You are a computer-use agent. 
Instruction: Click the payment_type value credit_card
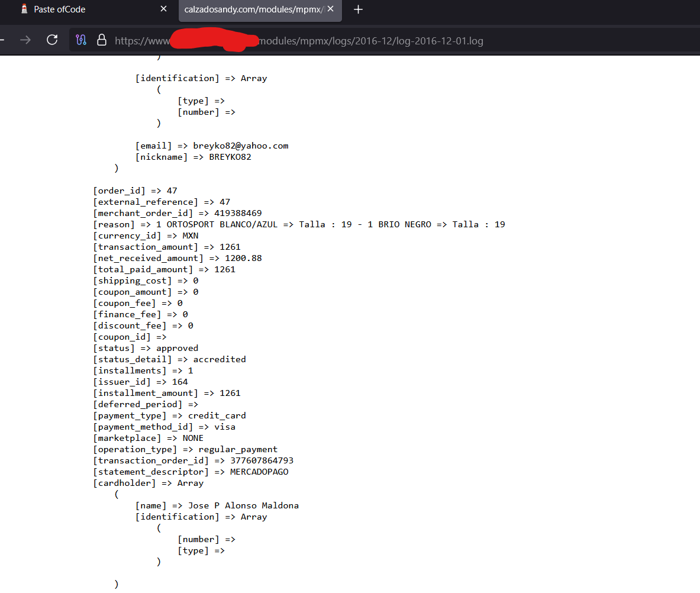tap(217, 415)
